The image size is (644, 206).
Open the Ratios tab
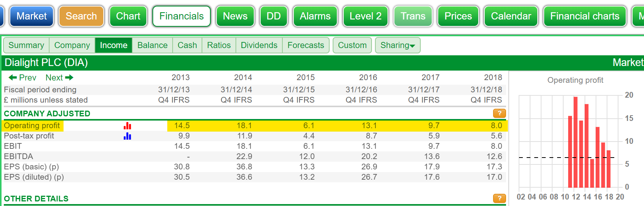click(219, 45)
